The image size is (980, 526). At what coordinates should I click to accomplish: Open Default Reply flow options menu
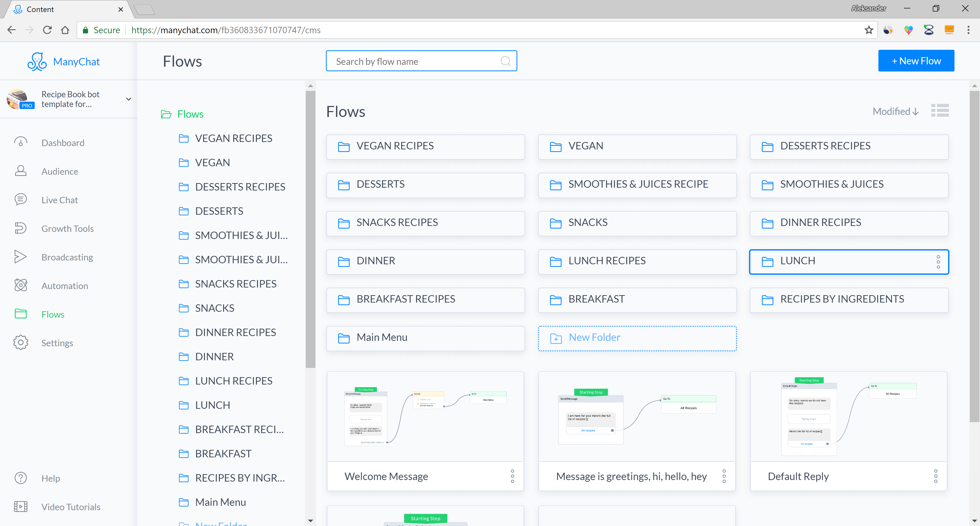pyautogui.click(x=936, y=476)
